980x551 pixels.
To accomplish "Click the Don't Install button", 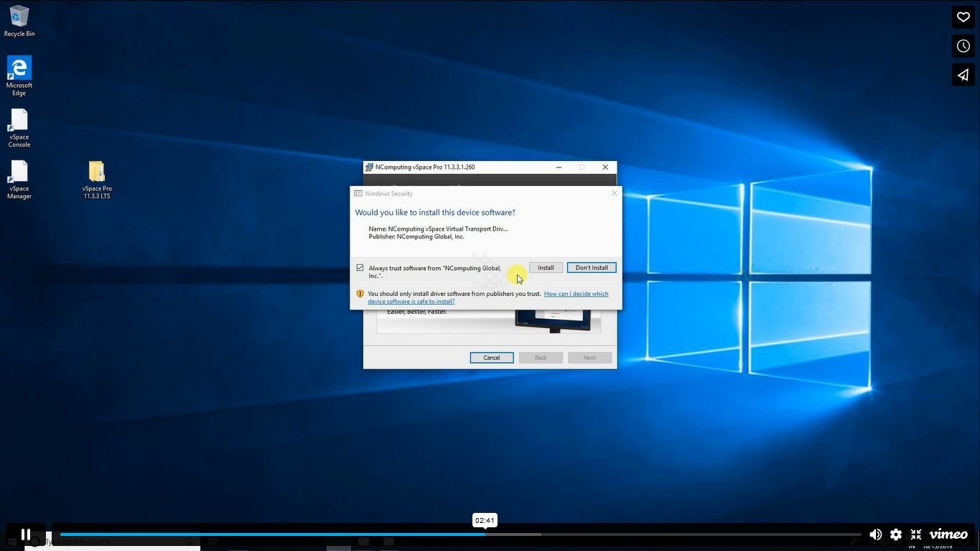I will (592, 268).
